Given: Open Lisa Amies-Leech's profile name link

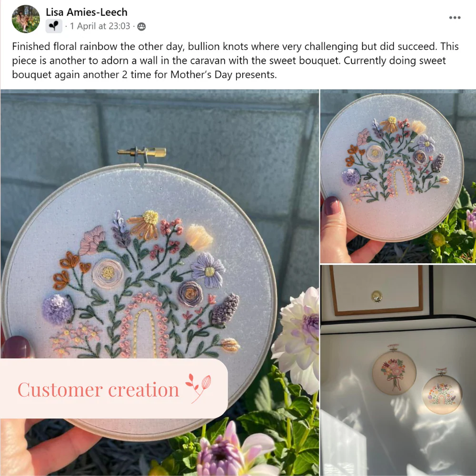Looking at the screenshot, I should (x=87, y=12).
